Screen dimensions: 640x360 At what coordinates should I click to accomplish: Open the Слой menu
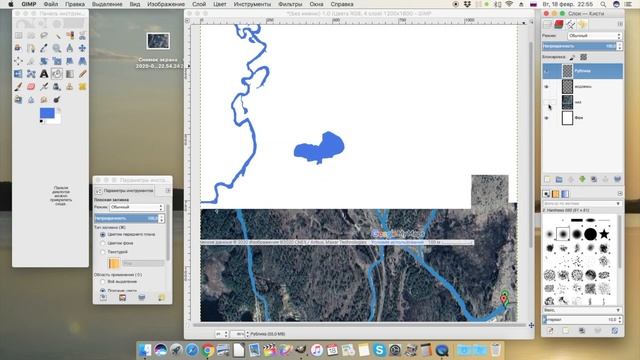[x=199, y=4]
